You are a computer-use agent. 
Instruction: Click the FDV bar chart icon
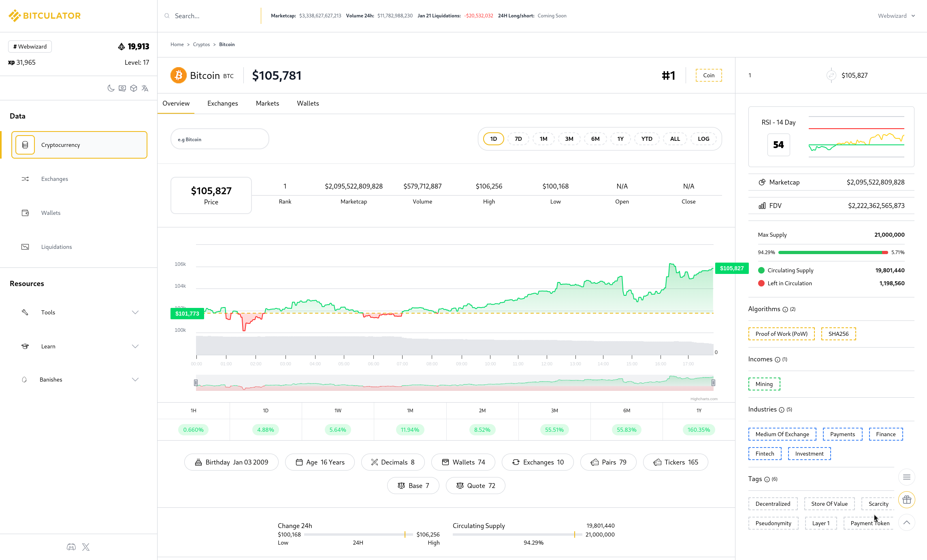point(762,206)
